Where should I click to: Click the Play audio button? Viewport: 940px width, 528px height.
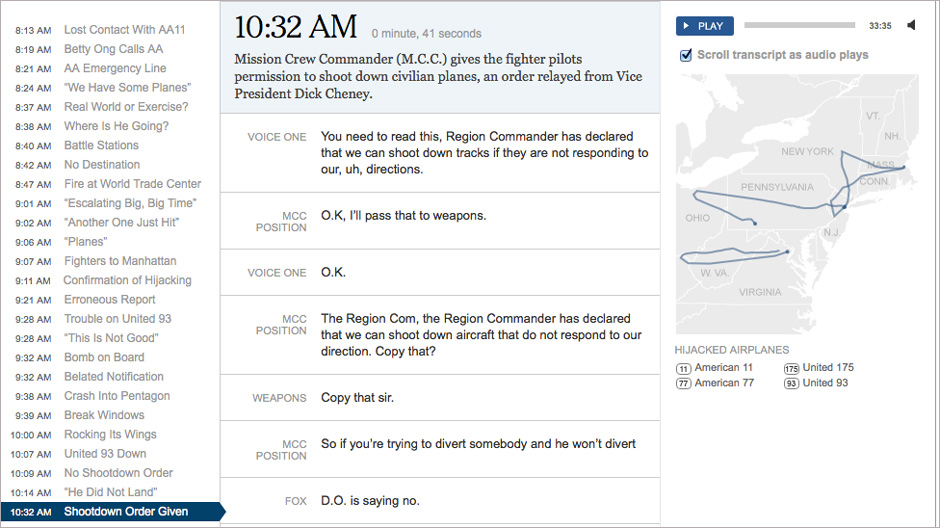704,26
